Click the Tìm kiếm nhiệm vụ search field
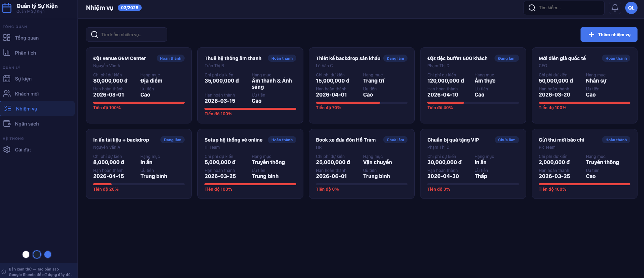The image size is (644, 278). coord(127,34)
